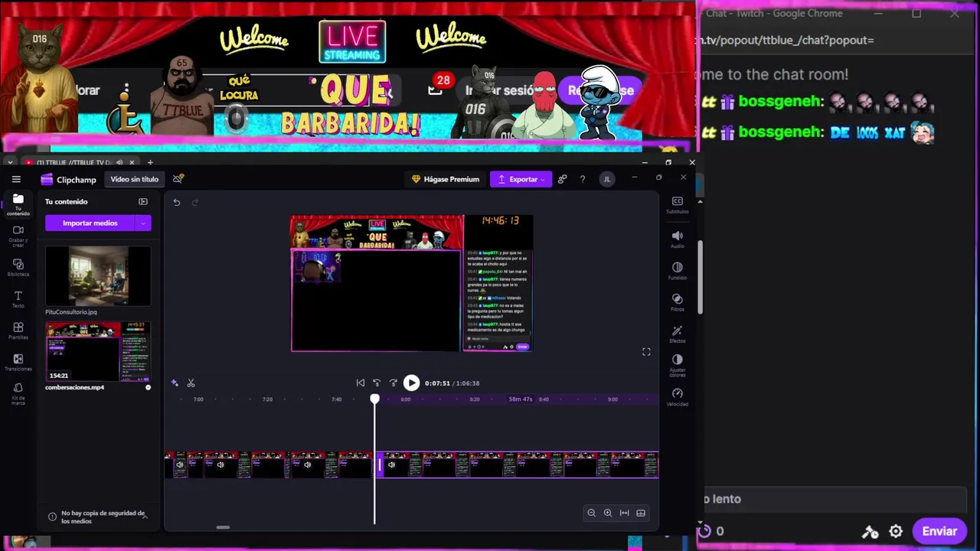Select combersaciones.mp4 thumbnail
980x551 pixels.
point(98,351)
